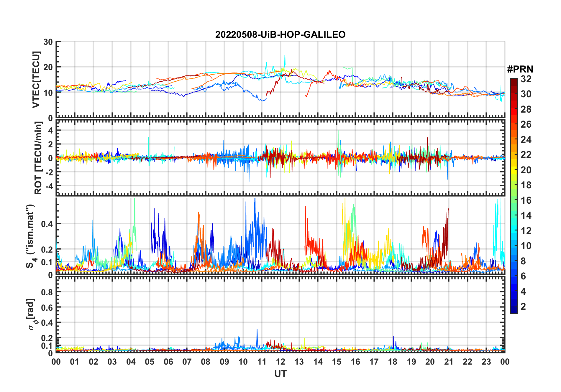Click the -4 tick on ROT axis

(x=49, y=186)
